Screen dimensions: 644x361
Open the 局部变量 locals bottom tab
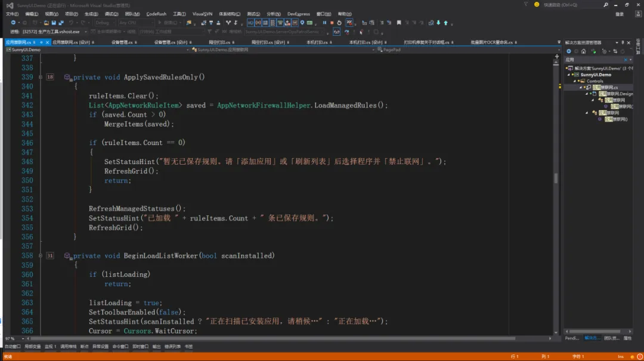tap(32, 347)
